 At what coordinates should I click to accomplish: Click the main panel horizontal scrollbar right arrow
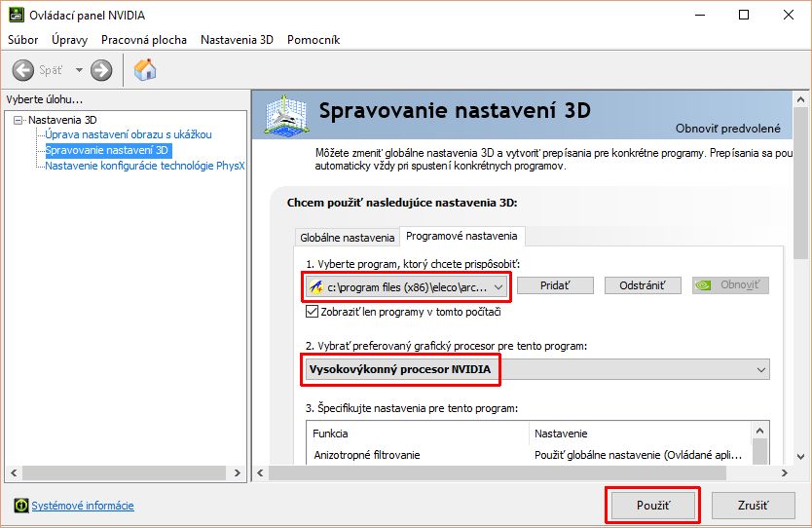tap(785, 472)
